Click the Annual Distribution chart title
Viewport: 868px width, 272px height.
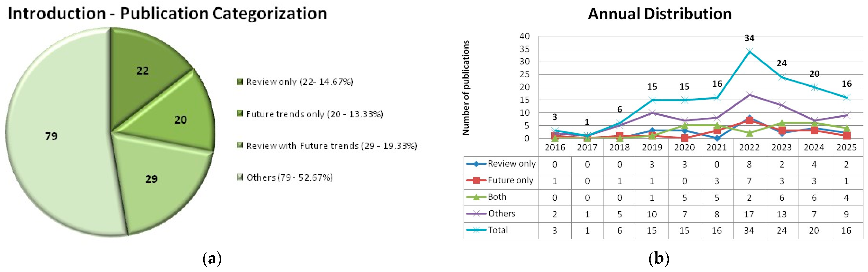pyautogui.click(x=659, y=14)
